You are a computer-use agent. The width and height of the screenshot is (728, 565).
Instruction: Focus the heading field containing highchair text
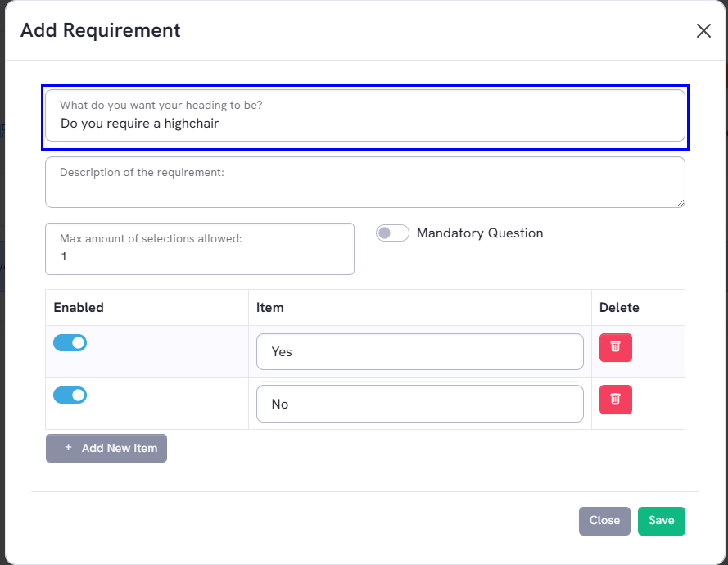tap(365, 115)
